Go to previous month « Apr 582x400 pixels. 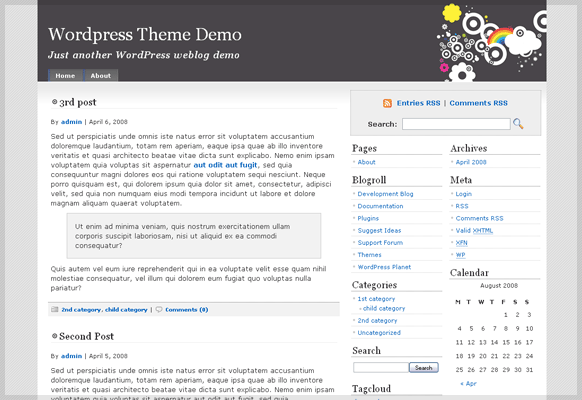(x=468, y=384)
